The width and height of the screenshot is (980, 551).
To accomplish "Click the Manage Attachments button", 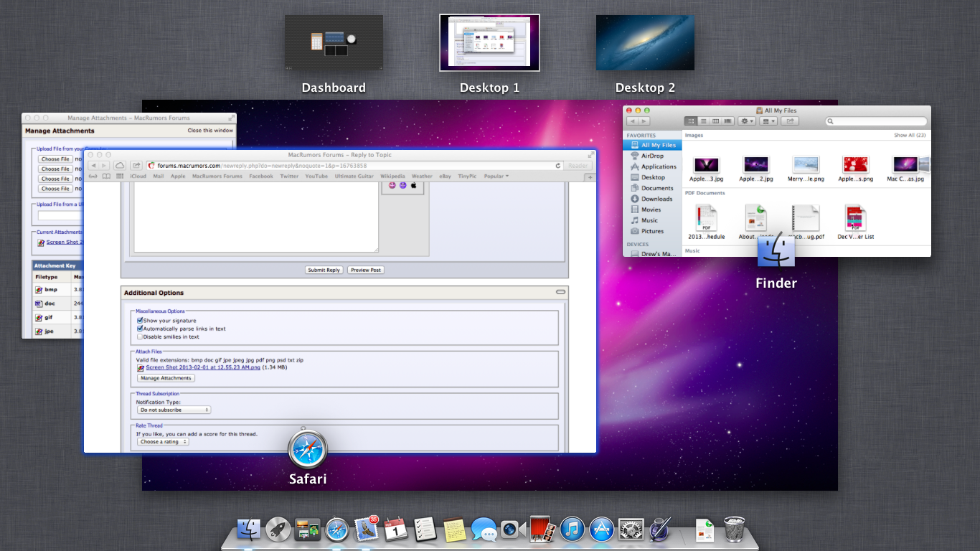I will pos(166,378).
